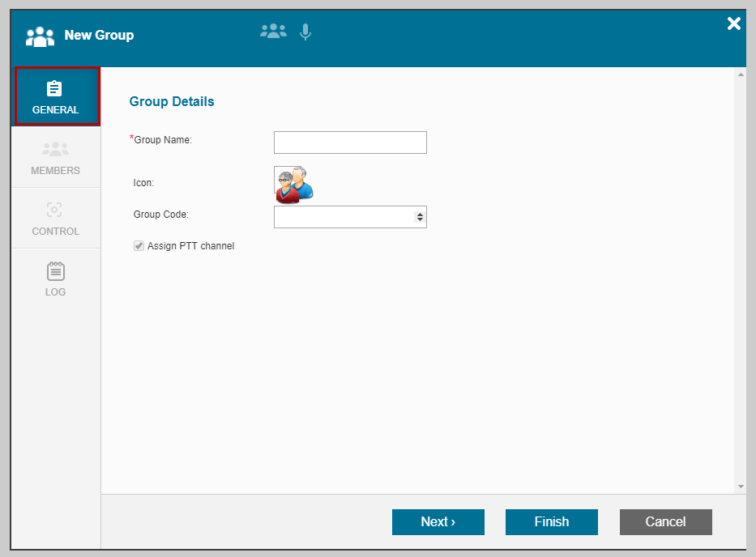Open the Control tab
Viewport: 756px width, 557px height.
[x=55, y=219]
